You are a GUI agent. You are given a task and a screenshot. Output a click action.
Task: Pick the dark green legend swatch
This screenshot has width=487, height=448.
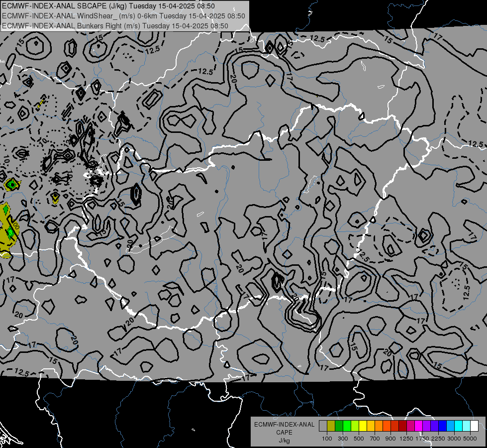point(339,426)
